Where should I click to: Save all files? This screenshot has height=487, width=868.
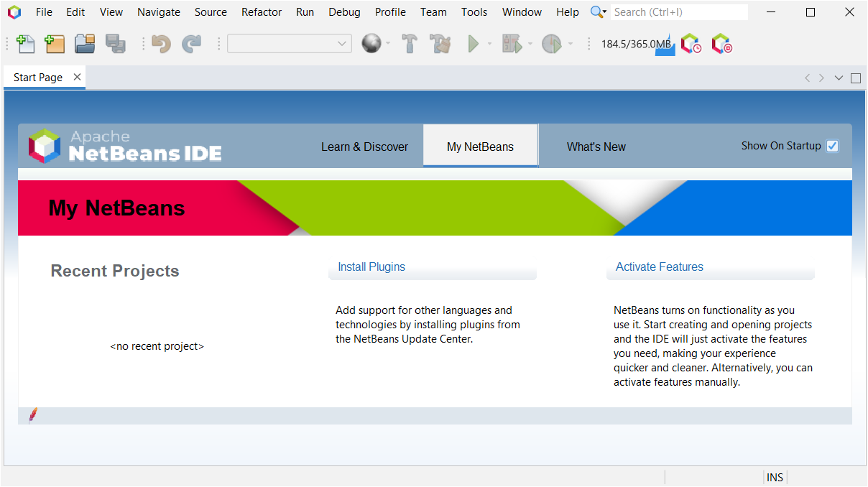pos(114,44)
